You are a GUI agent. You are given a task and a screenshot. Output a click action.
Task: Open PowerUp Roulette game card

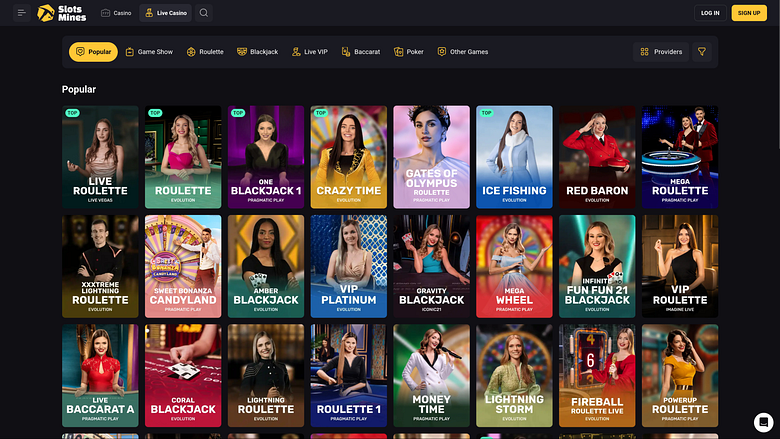tap(680, 375)
